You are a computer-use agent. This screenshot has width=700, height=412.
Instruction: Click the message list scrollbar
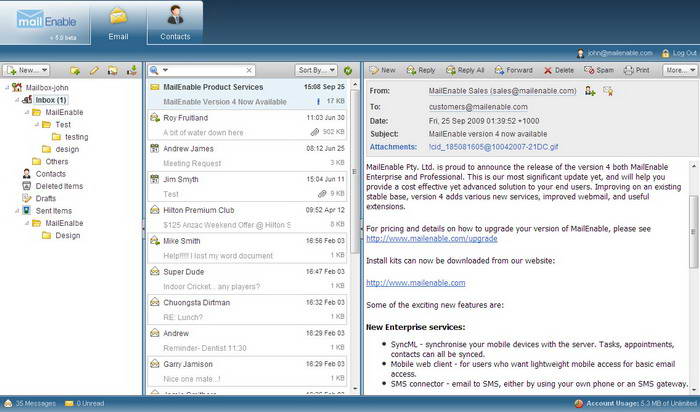pyautogui.click(x=355, y=171)
